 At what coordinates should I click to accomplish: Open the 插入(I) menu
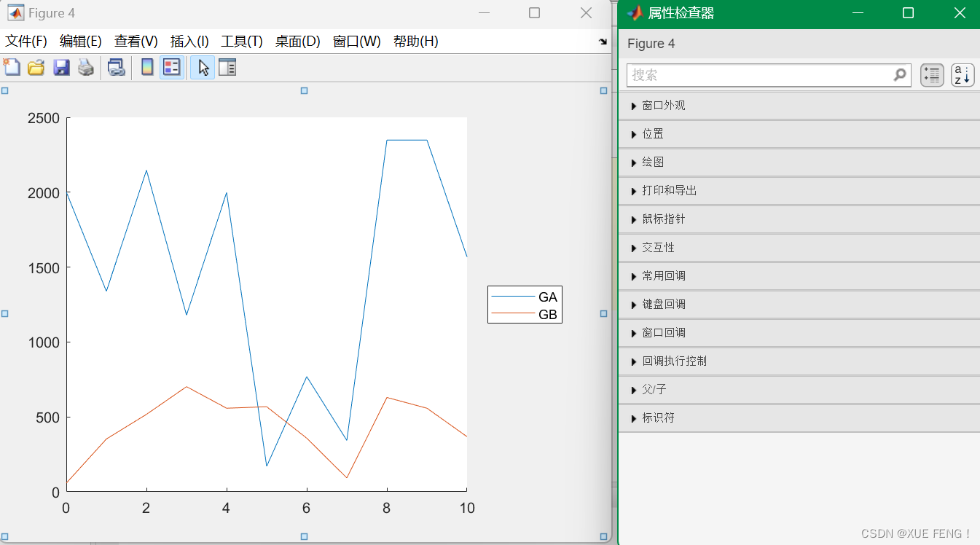[189, 42]
